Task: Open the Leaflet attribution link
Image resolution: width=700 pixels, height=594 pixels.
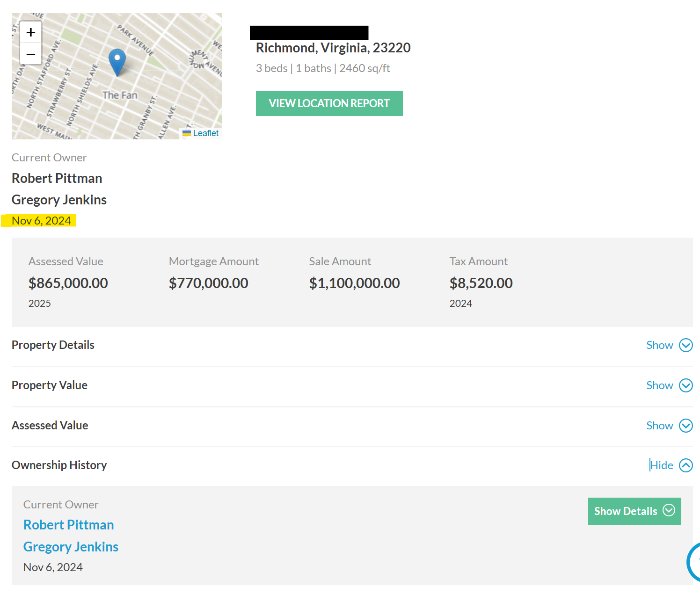Action: (x=205, y=133)
